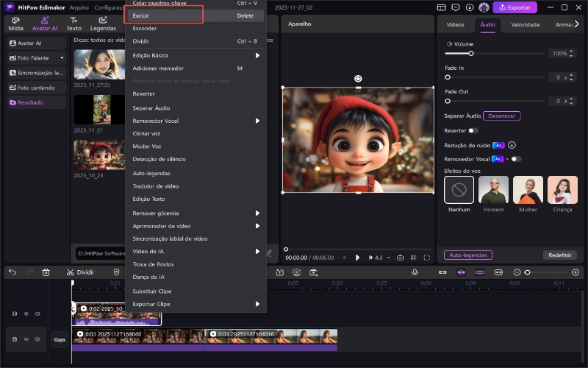Click the fit-timeline icon left of zoom-out
The width and height of the screenshot is (588, 368).
click(x=498, y=272)
